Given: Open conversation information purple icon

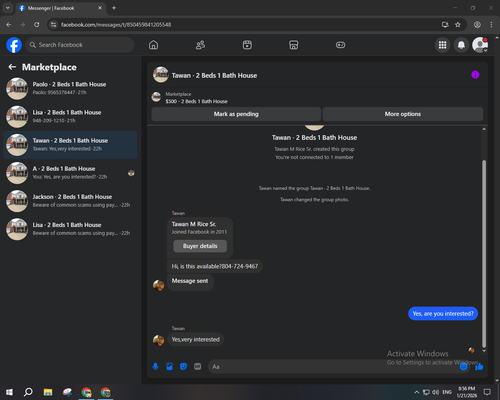Looking at the screenshot, I should point(475,75).
